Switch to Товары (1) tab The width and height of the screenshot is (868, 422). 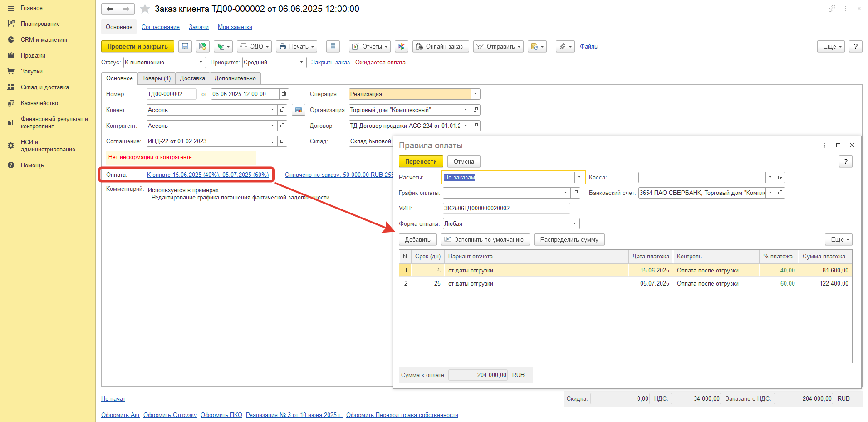coord(157,78)
